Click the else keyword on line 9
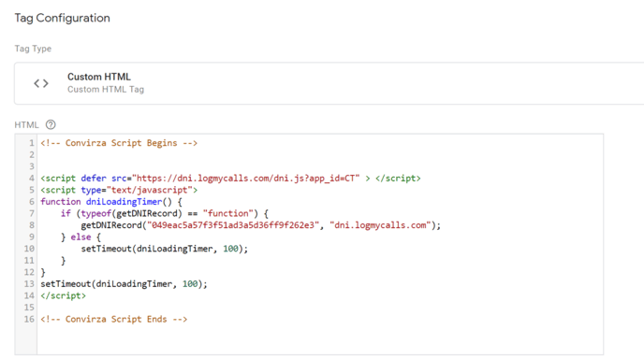The width and height of the screenshot is (644, 359). [80, 237]
